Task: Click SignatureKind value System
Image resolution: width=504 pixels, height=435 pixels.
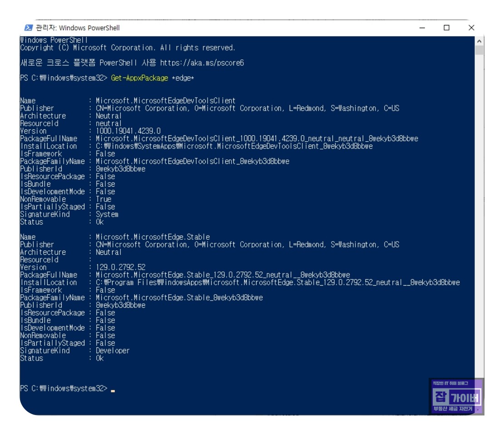Action: click(107, 214)
